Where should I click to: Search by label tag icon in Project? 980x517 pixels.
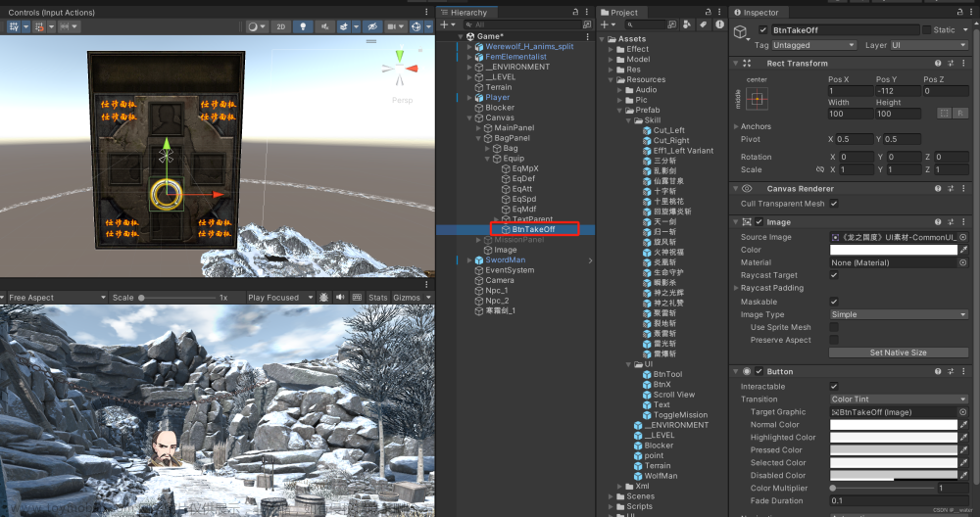(703, 24)
